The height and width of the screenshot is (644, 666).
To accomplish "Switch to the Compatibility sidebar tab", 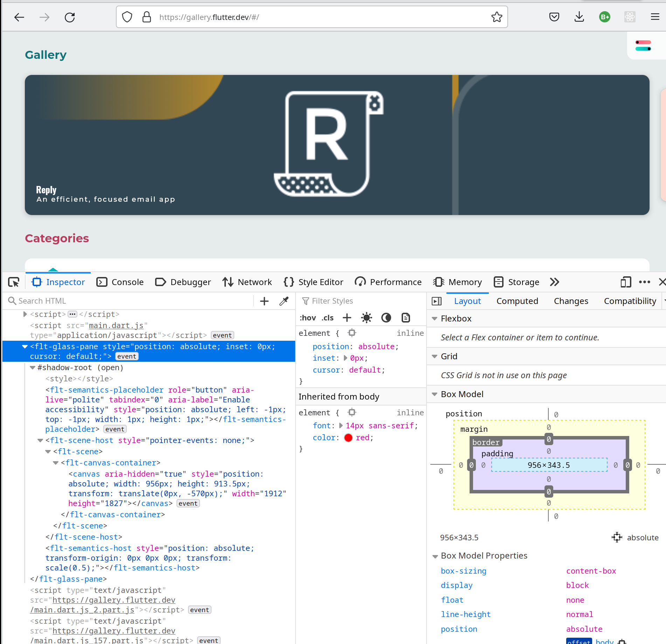I will pos(630,301).
